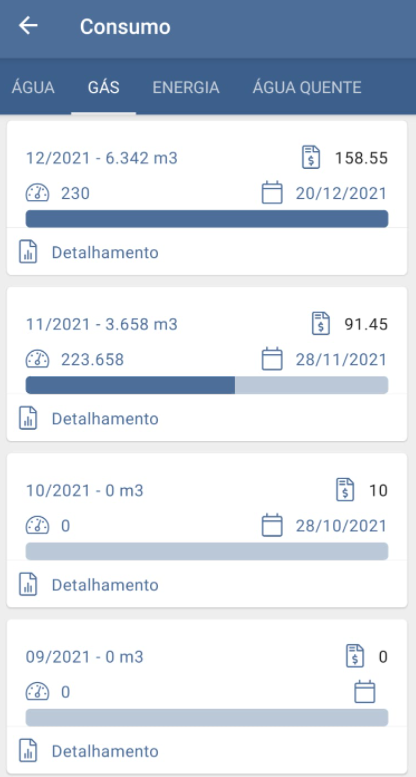Click the 10/2021 - 0 m3 card title
Screen dimensions: 416x777
click(x=84, y=491)
